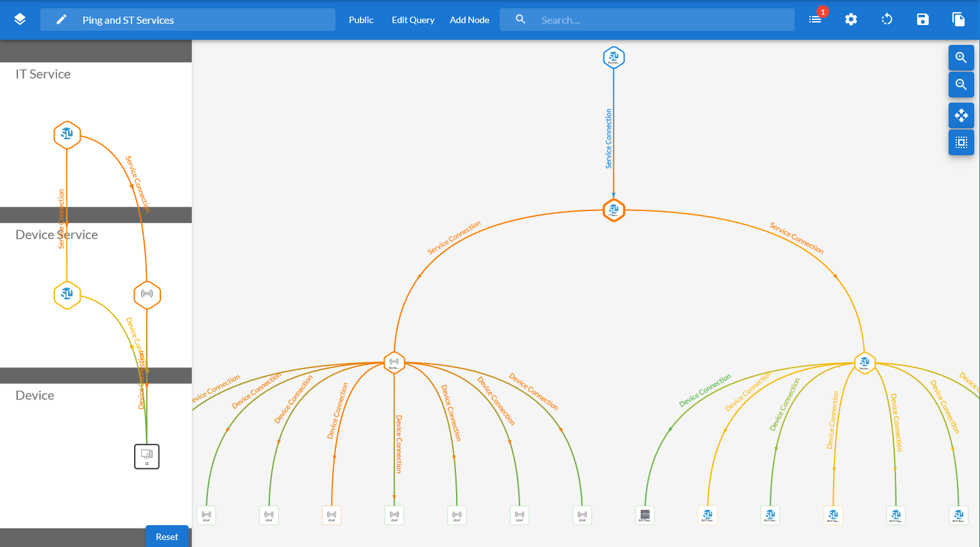
Task: Select the top blue business service node
Action: tap(614, 58)
